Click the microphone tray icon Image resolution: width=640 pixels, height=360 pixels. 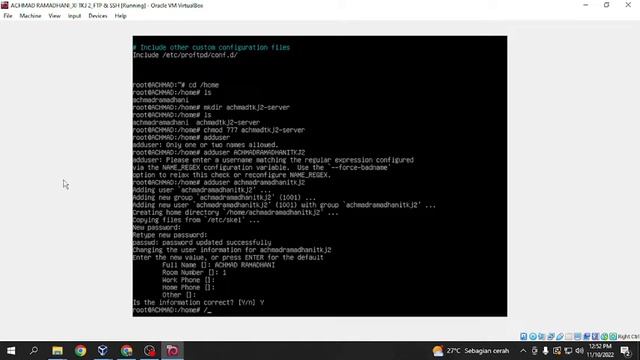(x=545, y=351)
